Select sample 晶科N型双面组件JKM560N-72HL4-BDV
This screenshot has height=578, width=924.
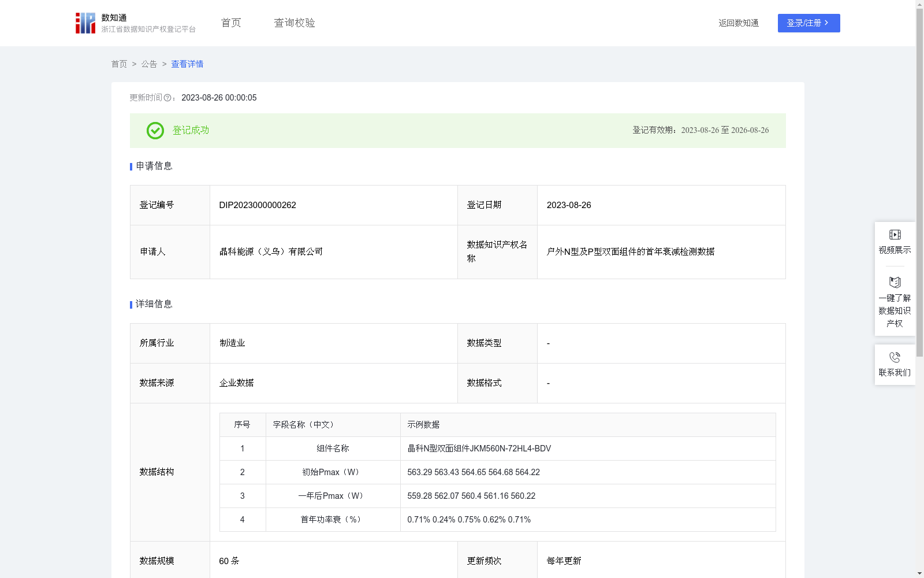[479, 449]
